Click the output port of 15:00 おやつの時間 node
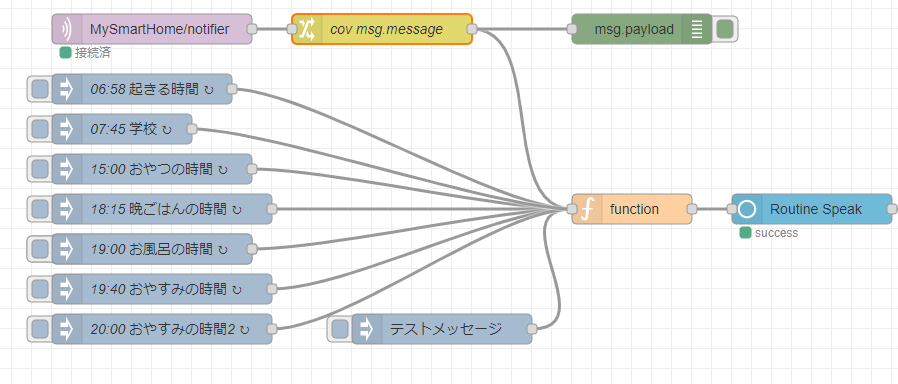This screenshot has width=898, height=384. (251, 169)
